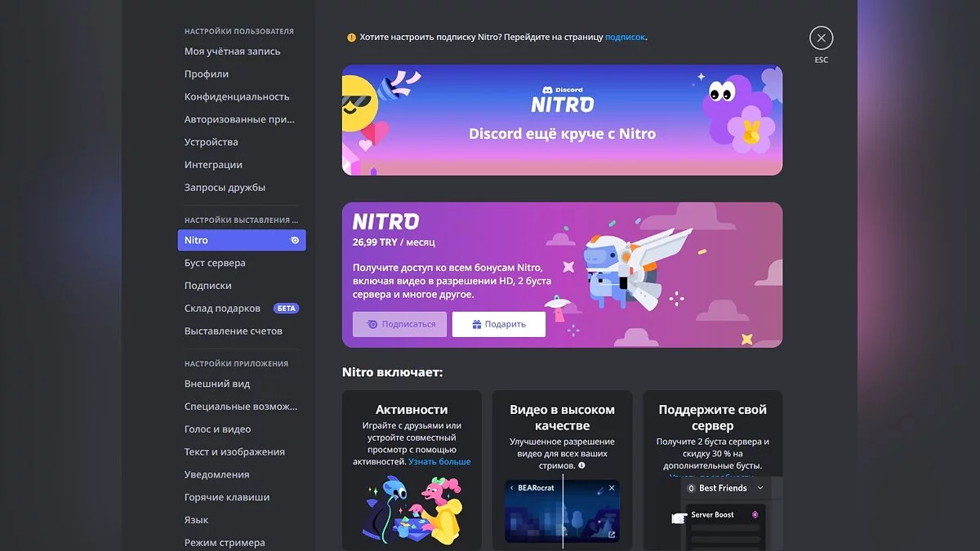Click the Nitro включает: heading

click(393, 372)
